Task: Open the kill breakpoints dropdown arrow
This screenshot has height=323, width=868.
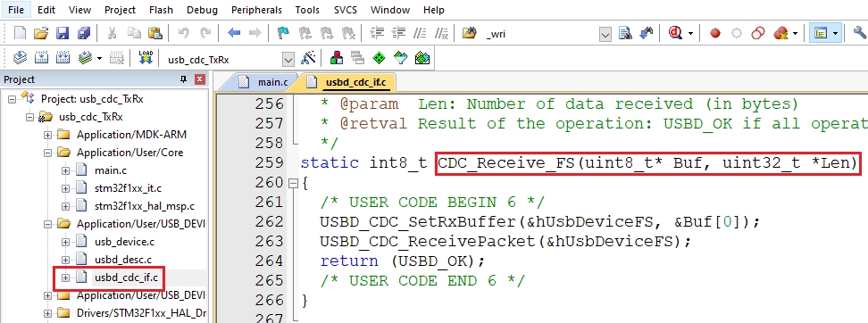Action: pos(796,33)
